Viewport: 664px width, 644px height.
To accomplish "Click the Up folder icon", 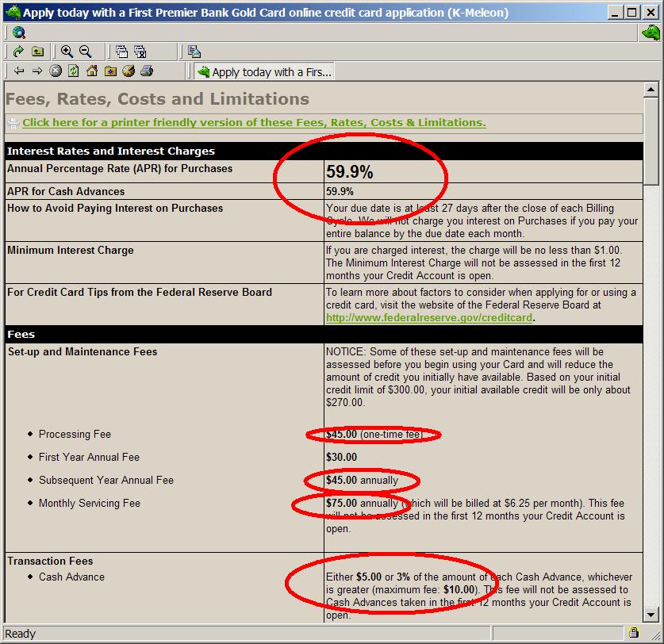I will [x=37, y=52].
